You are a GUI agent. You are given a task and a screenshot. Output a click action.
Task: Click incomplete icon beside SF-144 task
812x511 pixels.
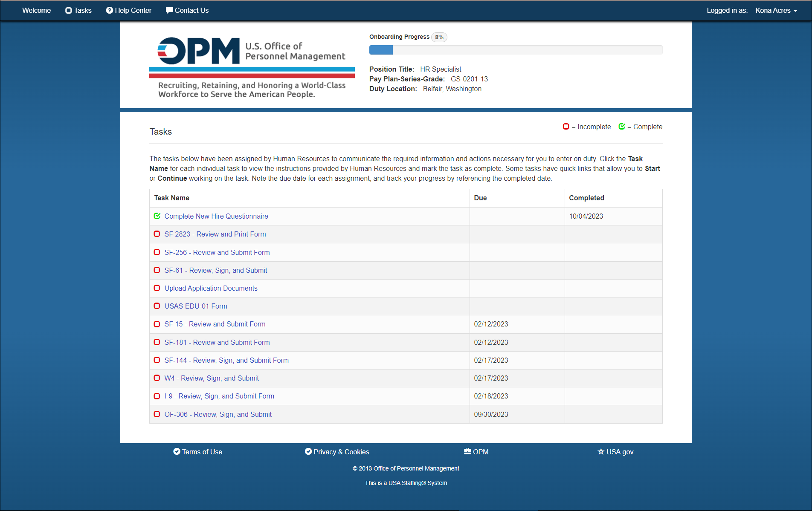[157, 360]
